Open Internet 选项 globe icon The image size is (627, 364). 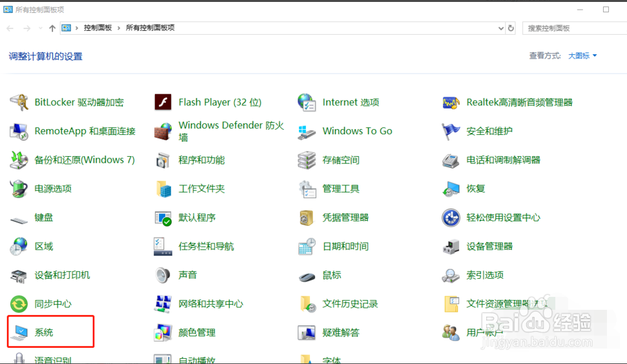tap(307, 102)
